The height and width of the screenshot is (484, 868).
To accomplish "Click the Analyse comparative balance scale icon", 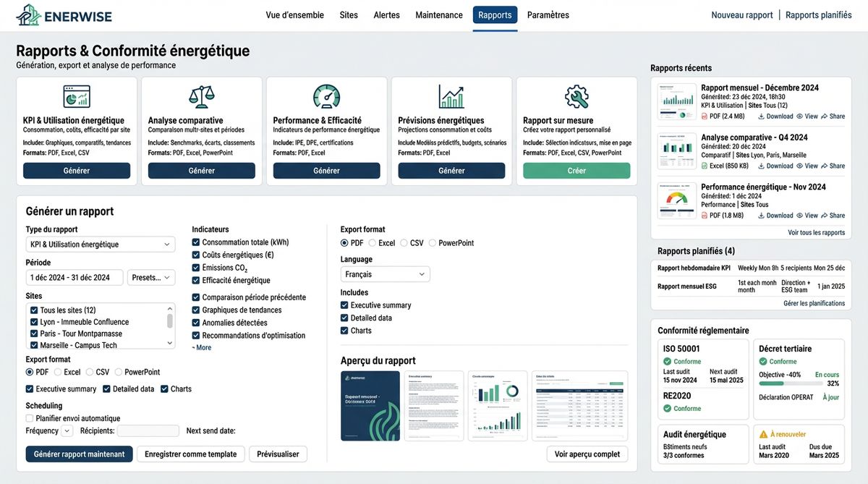I will pyautogui.click(x=201, y=96).
